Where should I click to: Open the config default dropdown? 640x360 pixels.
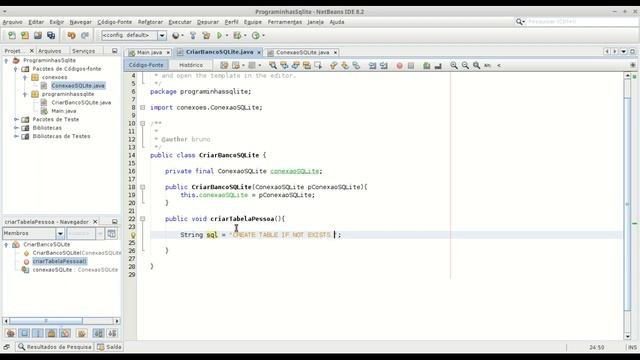162,36
